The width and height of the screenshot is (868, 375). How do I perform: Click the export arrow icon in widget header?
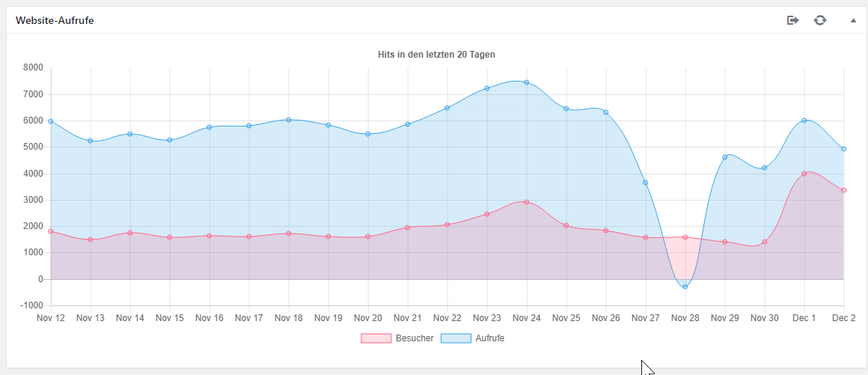(793, 20)
